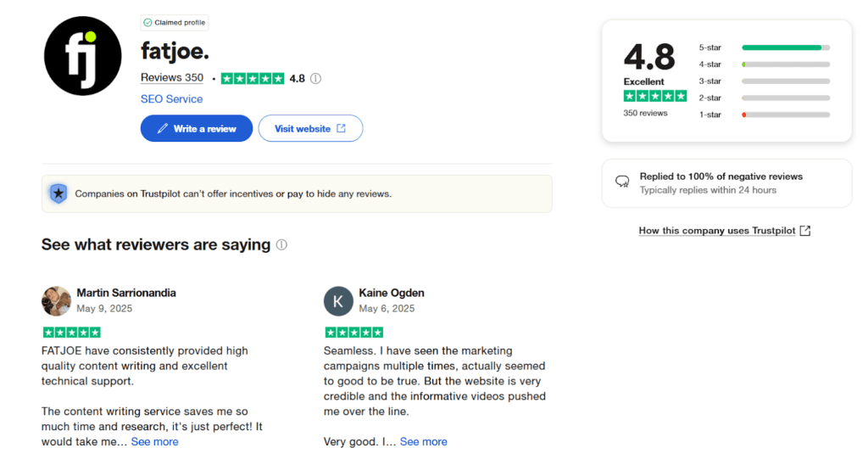Click the Excellent rating label
The height and width of the screenshot is (459, 868).
(643, 81)
